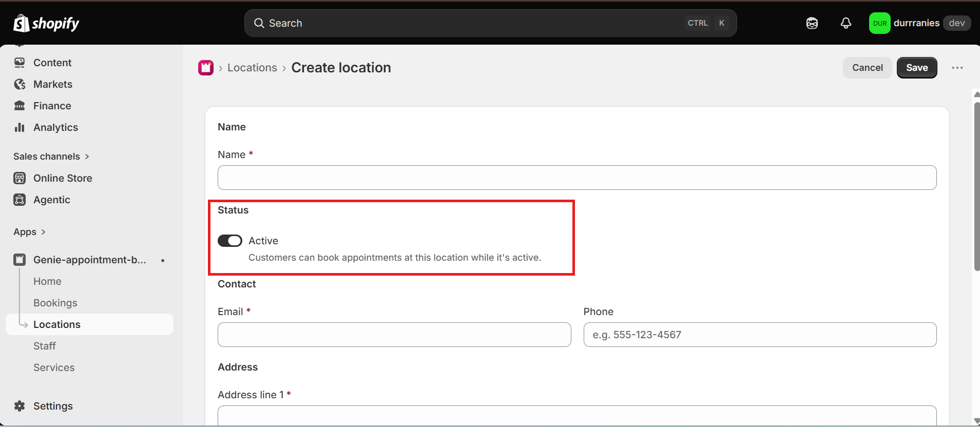Click the DUR account avatar
The image size is (980, 427).
879,23
